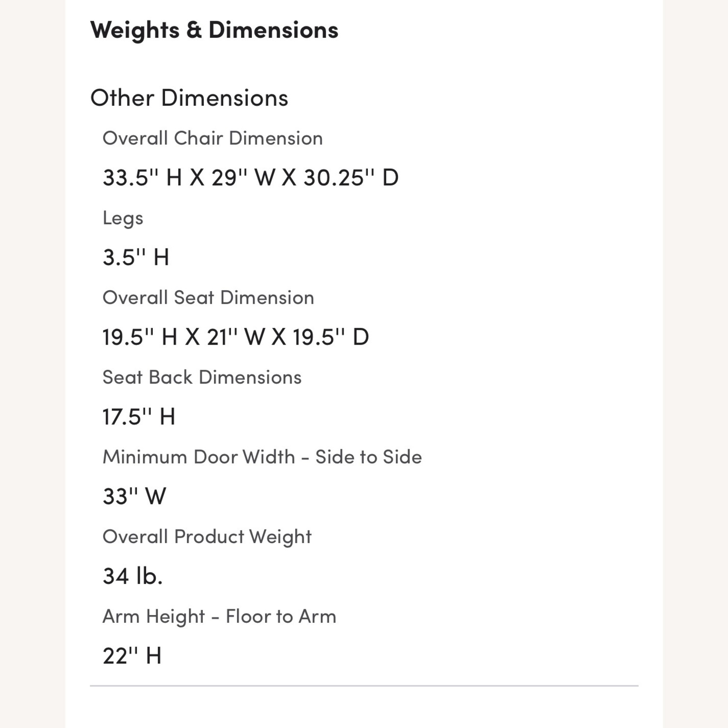Select the 3.5'' H legs value
Viewport: 728px width, 728px height.
point(136,257)
